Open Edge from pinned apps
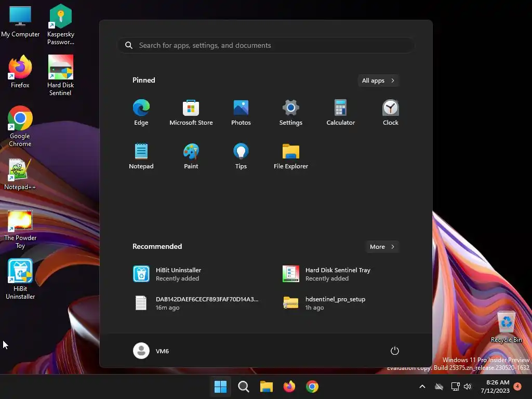Screen dimensions: 532x399 click(141, 113)
